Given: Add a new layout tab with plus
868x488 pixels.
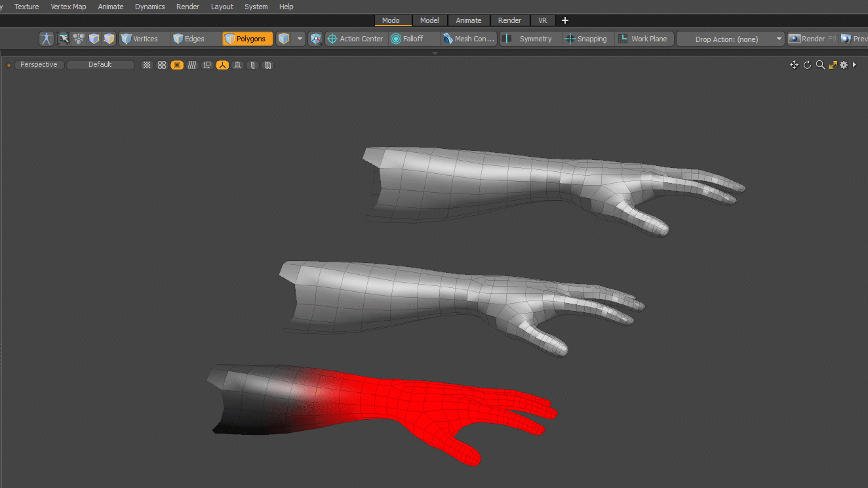Looking at the screenshot, I should [x=565, y=20].
